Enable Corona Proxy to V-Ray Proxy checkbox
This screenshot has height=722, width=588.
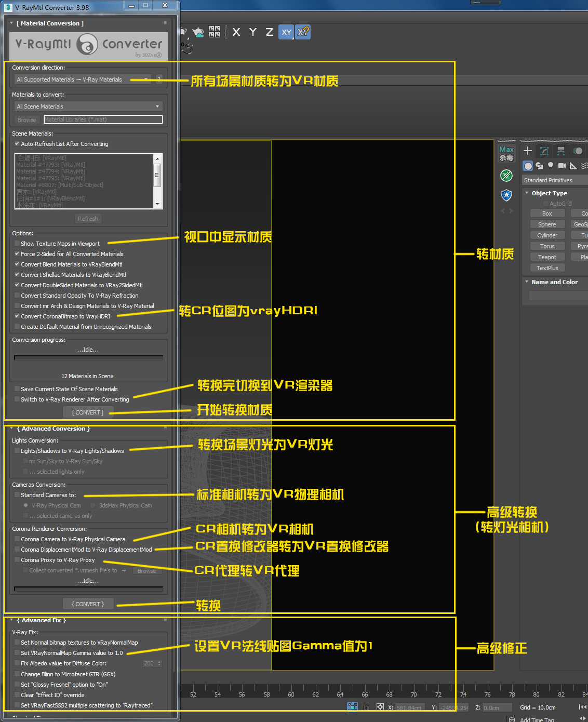click(17, 560)
